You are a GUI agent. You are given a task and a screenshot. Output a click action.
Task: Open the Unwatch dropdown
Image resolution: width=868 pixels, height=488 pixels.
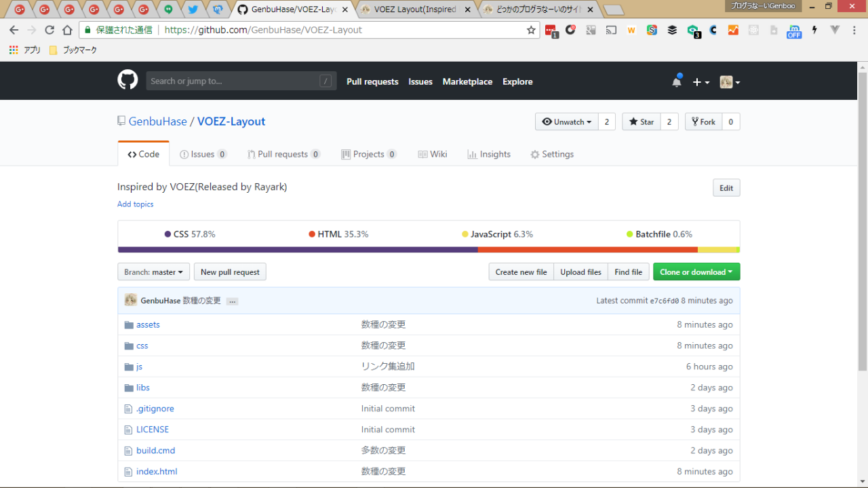click(x=567, y=121)
